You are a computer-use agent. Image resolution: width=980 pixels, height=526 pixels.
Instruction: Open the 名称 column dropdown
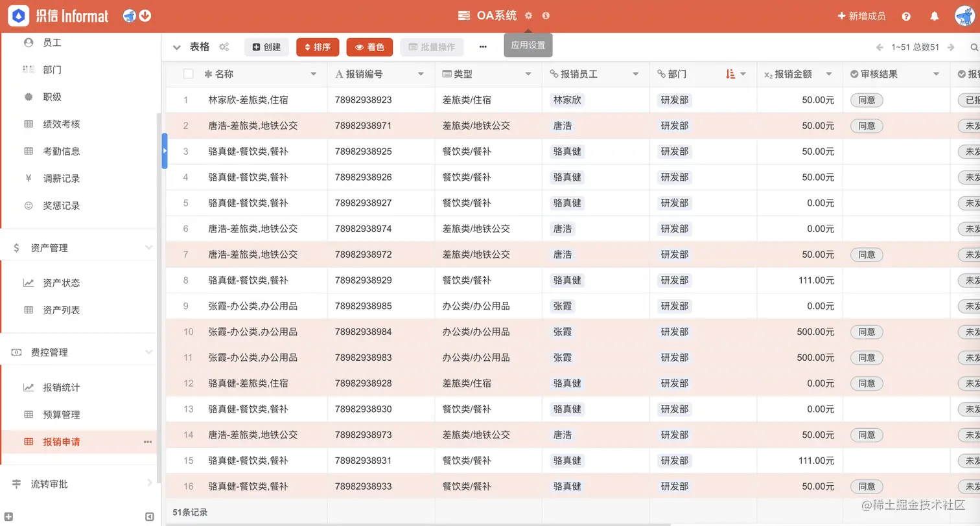(314, 74)
